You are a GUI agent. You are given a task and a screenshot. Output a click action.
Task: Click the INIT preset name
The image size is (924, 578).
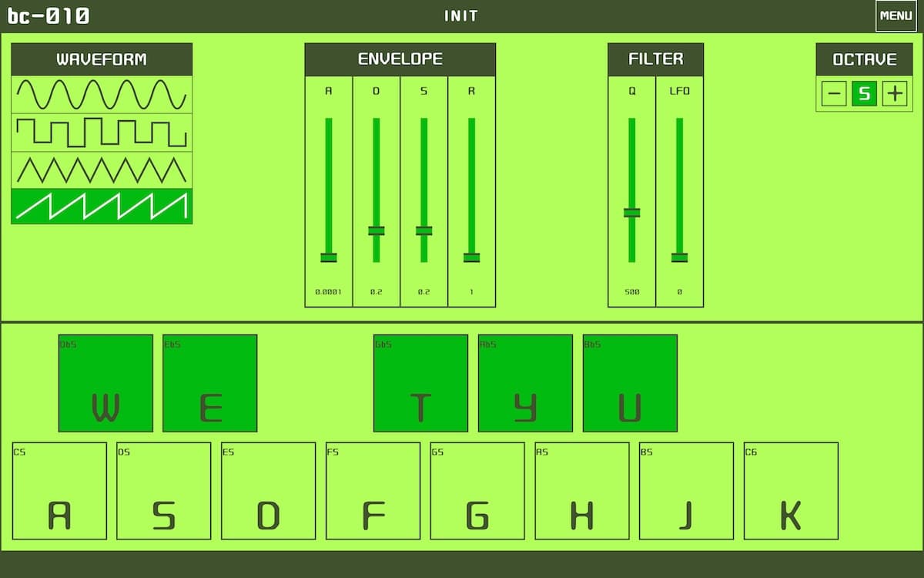click(460, 15)
